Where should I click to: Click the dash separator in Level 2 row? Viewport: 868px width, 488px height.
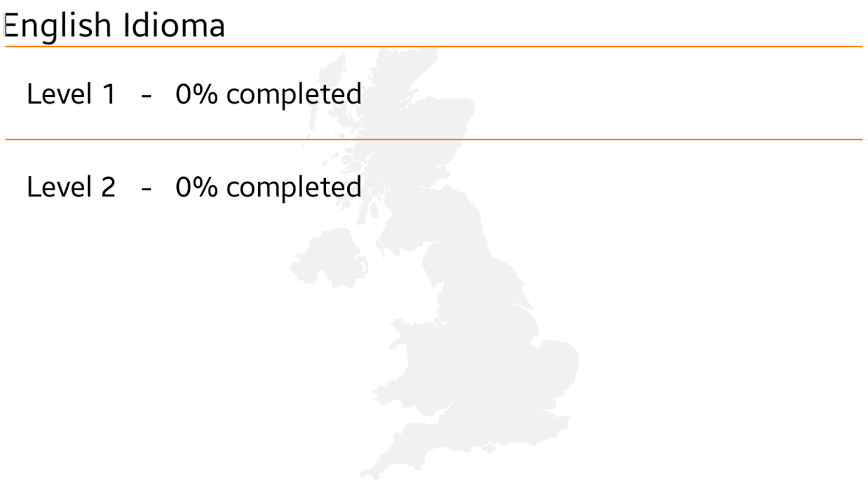[146, 188]
